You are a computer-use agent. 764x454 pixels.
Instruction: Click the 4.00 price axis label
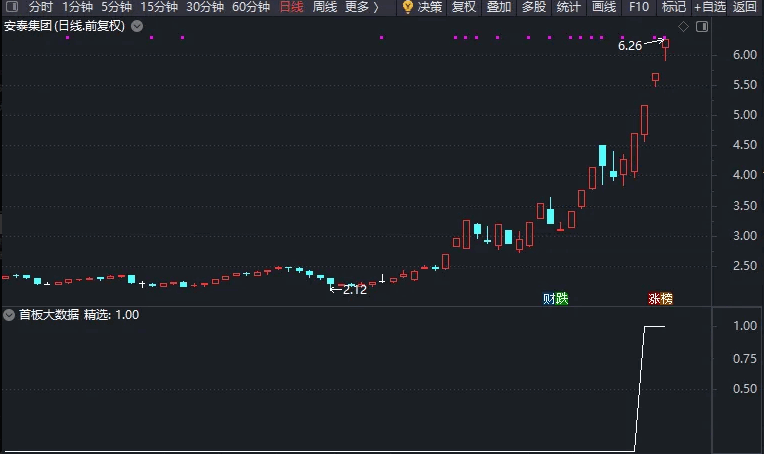745,175
